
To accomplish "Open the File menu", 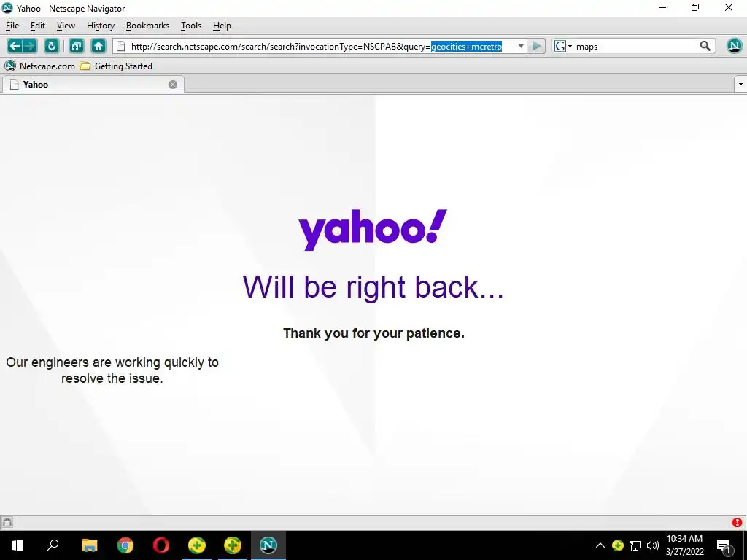I will [x=12, y=26].
